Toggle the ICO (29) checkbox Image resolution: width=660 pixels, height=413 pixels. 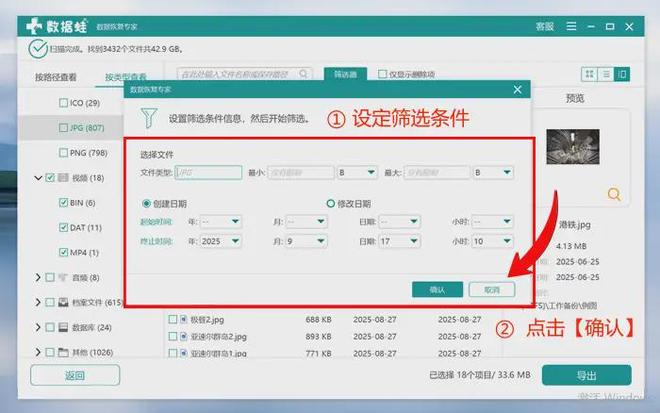click(64, 103)
